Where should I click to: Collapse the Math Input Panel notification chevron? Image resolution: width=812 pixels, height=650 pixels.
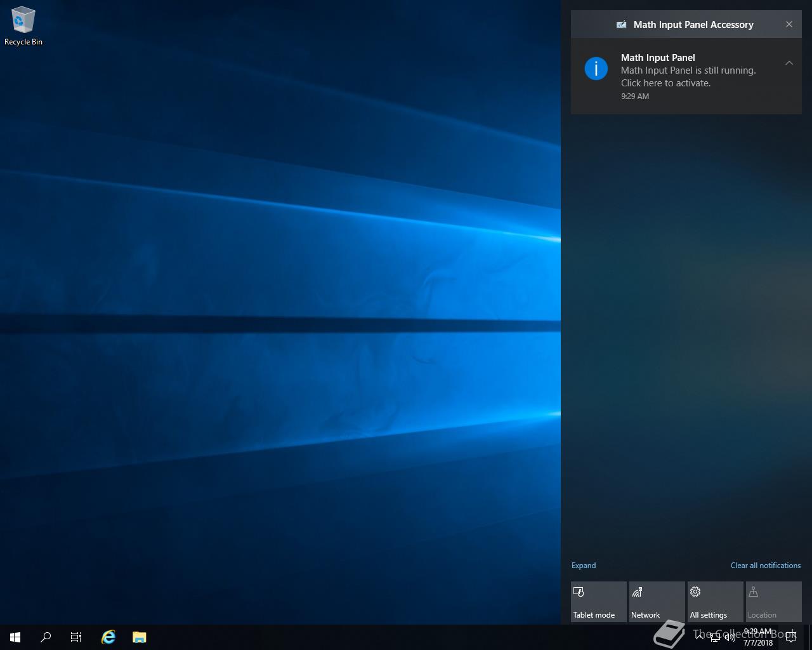(789, 63)
